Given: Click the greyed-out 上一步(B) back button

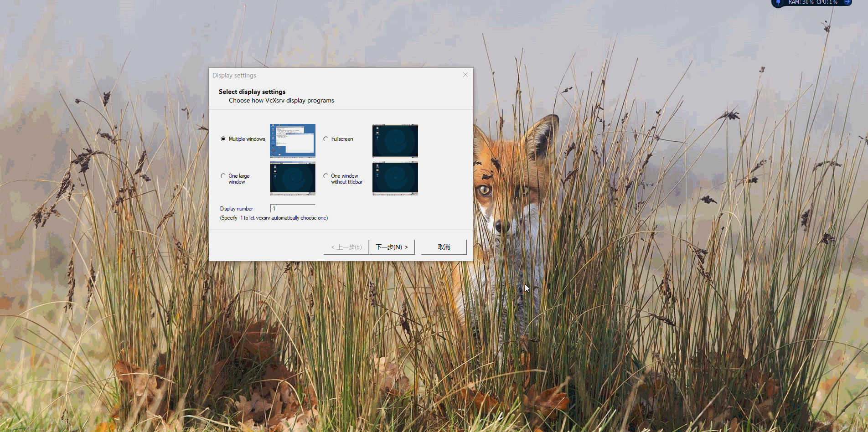Looking at the screenshot, I should (346, 247).
